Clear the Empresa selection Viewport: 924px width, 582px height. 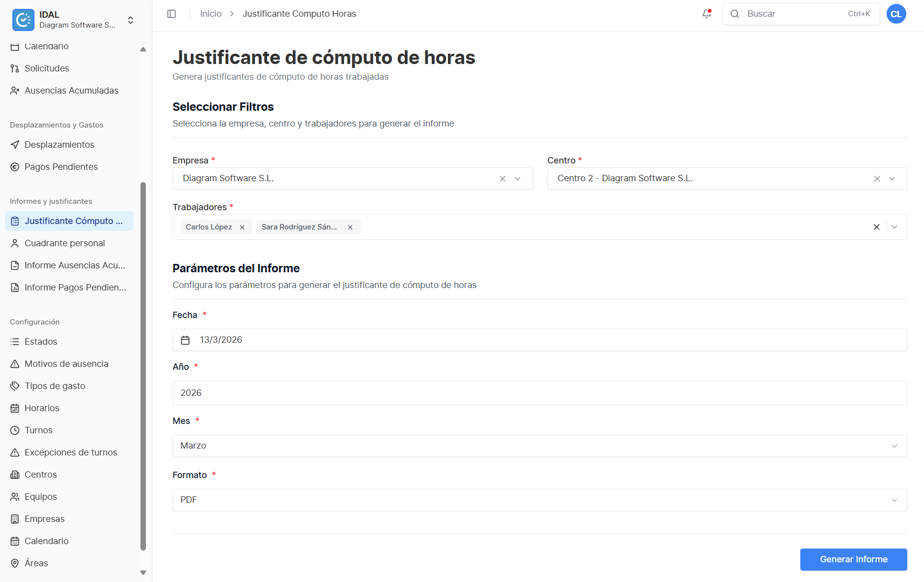[503, 179]
